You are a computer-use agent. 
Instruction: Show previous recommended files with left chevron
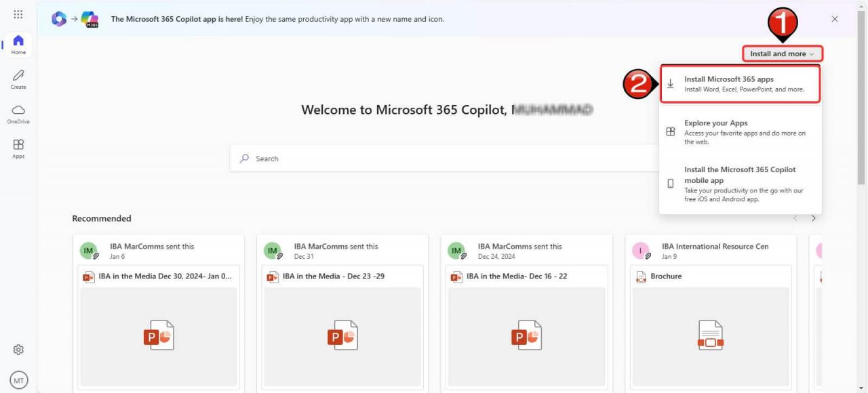796,218
